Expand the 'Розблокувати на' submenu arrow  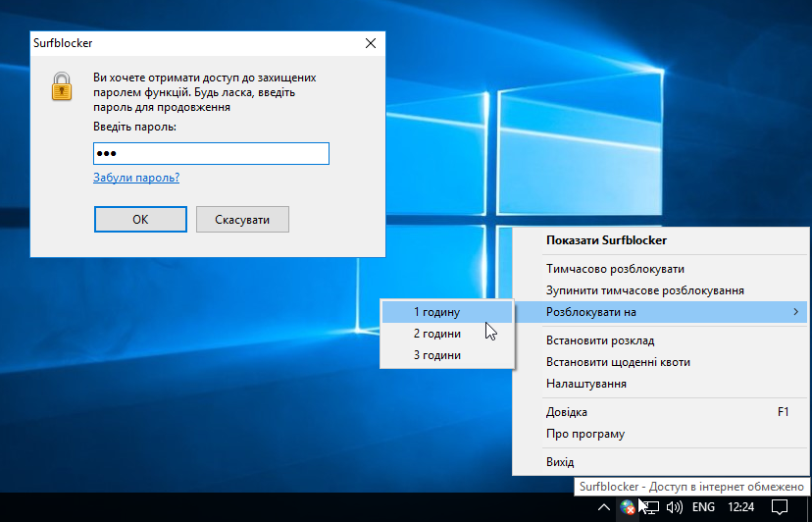click(x=796, y=312)
